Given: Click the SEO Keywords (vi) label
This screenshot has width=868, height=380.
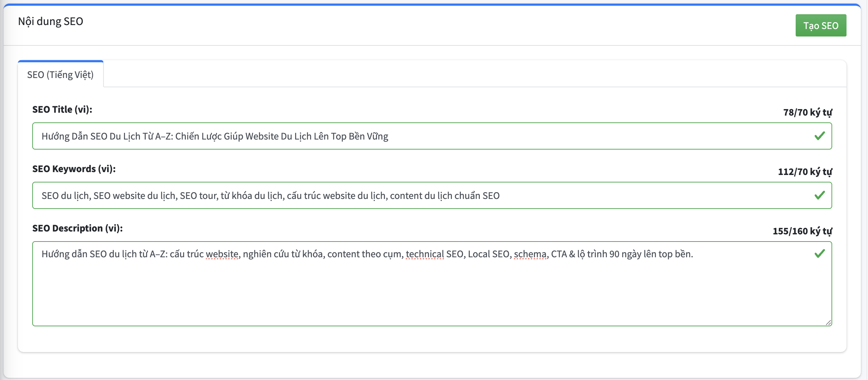Looking at the screenshot, I should pyautogui.click(x=74, y=169).
